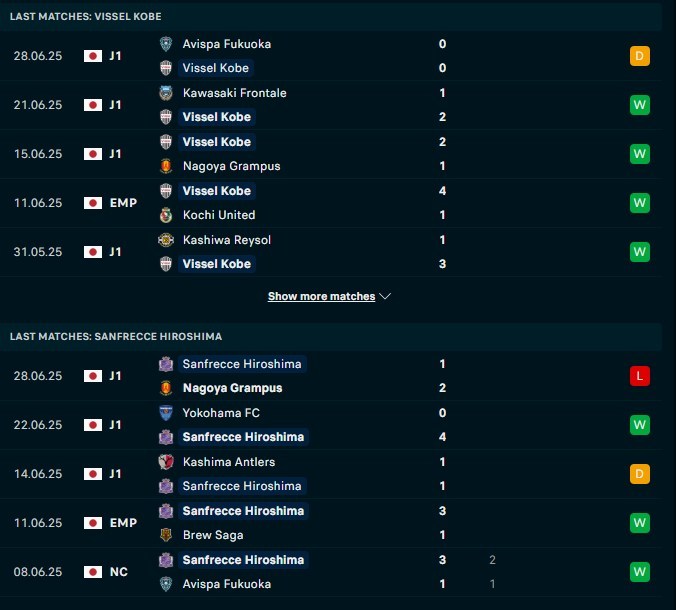Click the Kashiwa Reysol team crest
676x610 pixels.
pyautogui.click(x=166, y=240)
